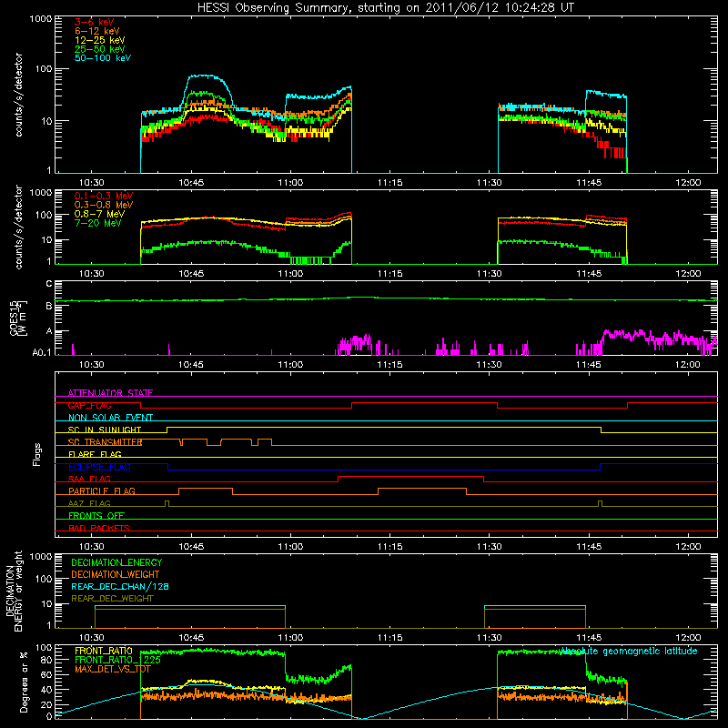This screenshot has height=728, width=728.
Task: Click the 7-20 MeV legend label
Action: 98,223
